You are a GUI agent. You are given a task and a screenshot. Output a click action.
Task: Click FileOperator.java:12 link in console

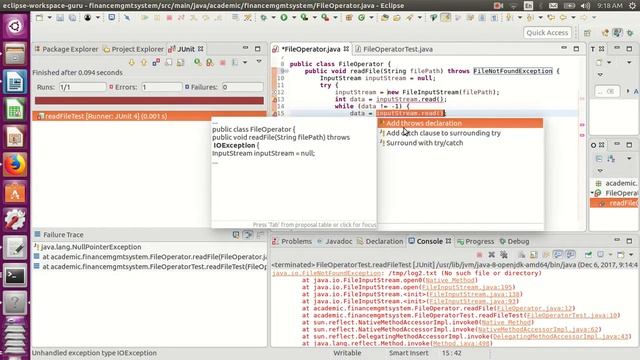click(x=534, y=309)
